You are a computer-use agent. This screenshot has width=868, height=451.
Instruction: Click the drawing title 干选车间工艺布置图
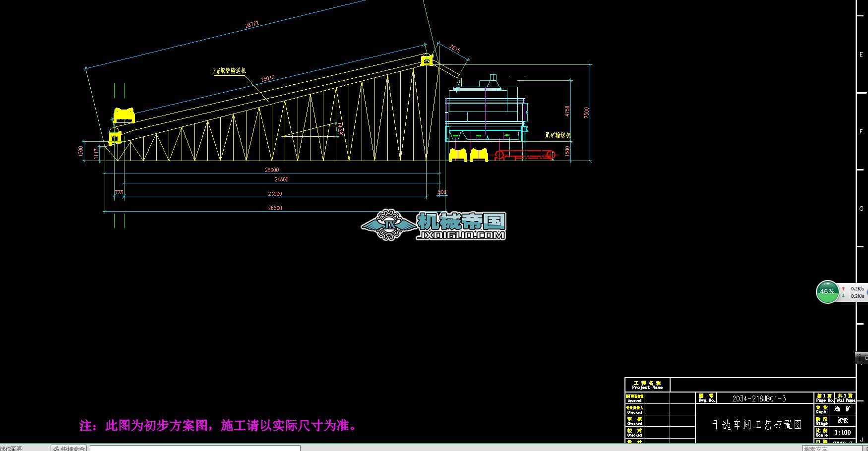click(x=757, y=425)
